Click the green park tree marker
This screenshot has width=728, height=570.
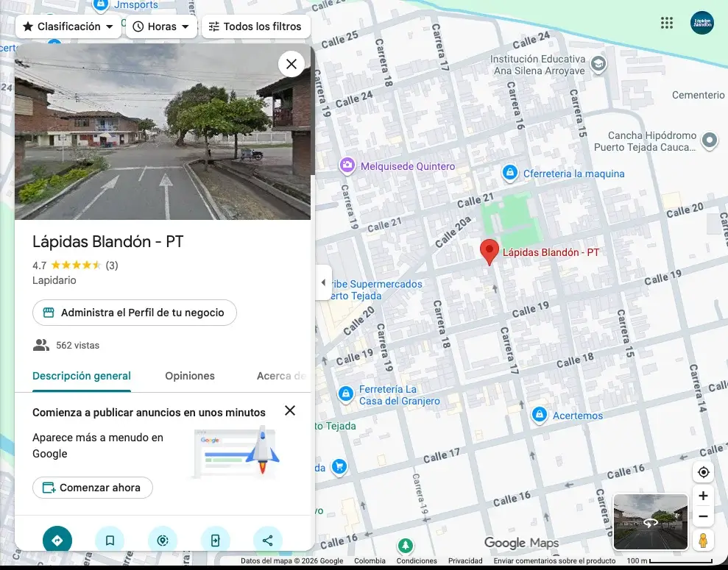click(x=406, y=546)
